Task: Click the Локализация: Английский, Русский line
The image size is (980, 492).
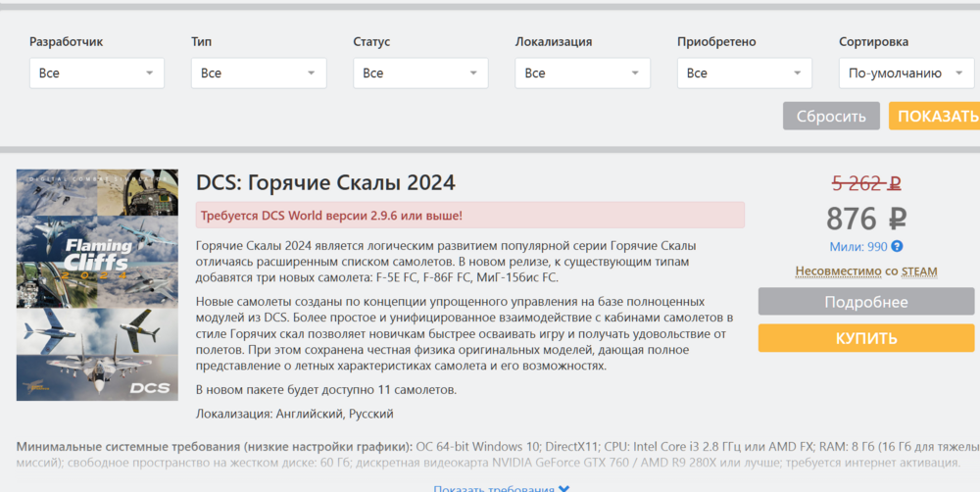Action: (x=294, y=414)
